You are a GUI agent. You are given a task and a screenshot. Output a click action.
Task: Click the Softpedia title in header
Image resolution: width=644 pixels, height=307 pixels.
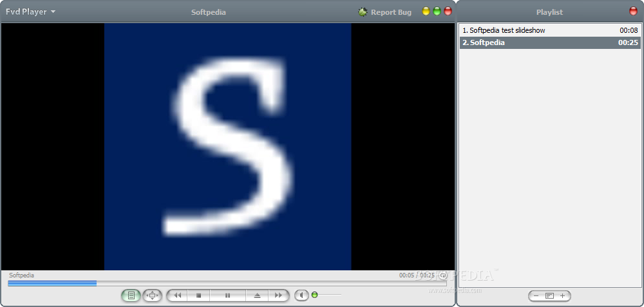point(208,12)
